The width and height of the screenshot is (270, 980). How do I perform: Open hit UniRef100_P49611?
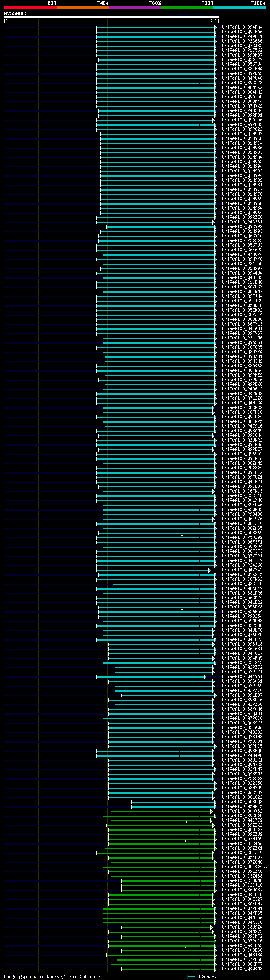(x=242, y=37)
